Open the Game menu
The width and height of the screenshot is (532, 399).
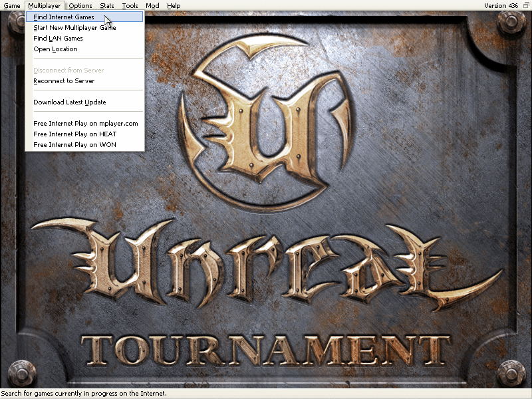point(12,5)
